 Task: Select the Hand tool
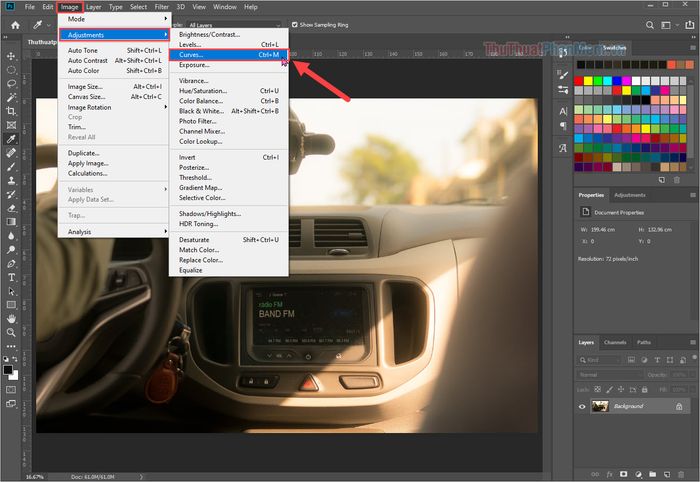click(x=11, y=319)
